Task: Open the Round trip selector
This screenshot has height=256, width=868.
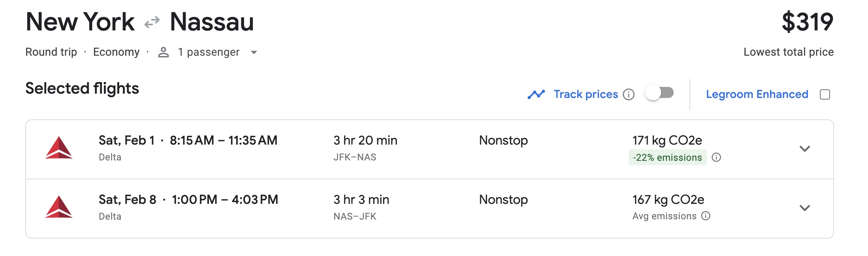Action: pyautogui.click(x=51, y=52)
